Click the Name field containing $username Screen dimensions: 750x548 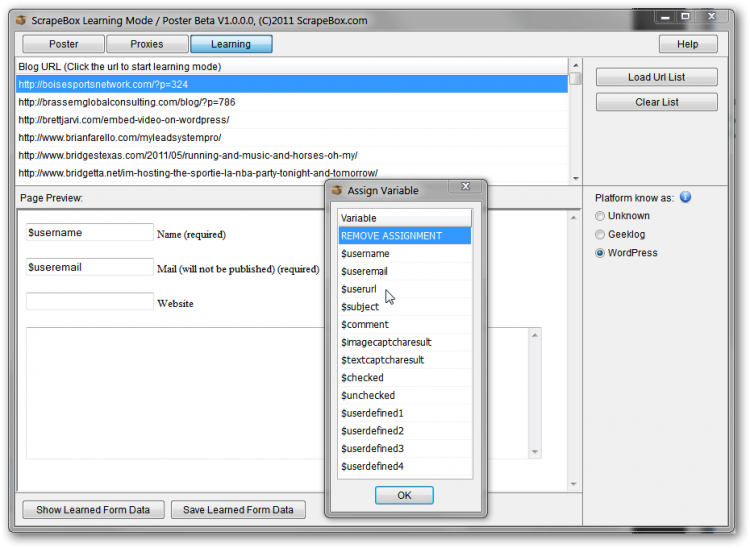point(89,232)
